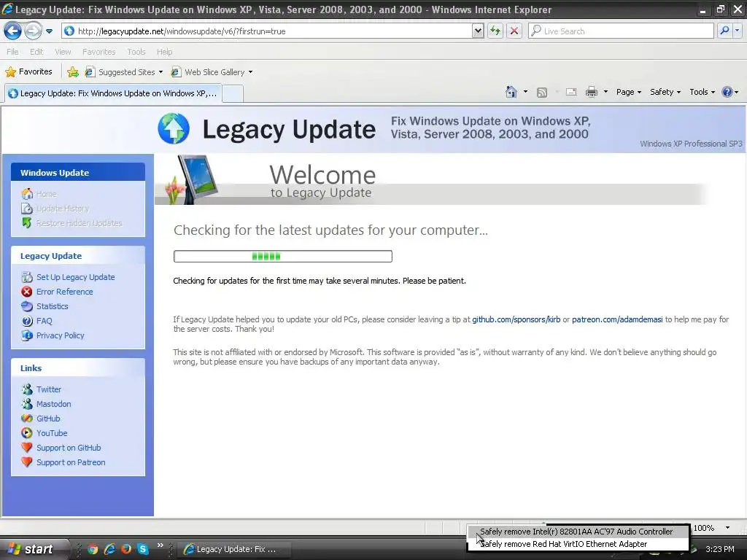Image resolution: width=747 pixels, height=560 pixels.
Task: Click the Home link in Windows Update panel
Action: pos(46,194)
